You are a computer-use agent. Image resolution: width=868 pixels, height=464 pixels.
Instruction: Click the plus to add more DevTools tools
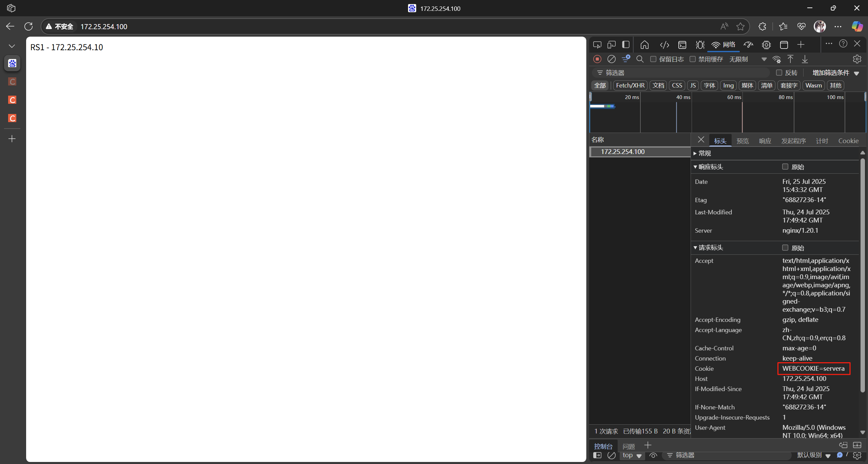(x=801, y=45)
